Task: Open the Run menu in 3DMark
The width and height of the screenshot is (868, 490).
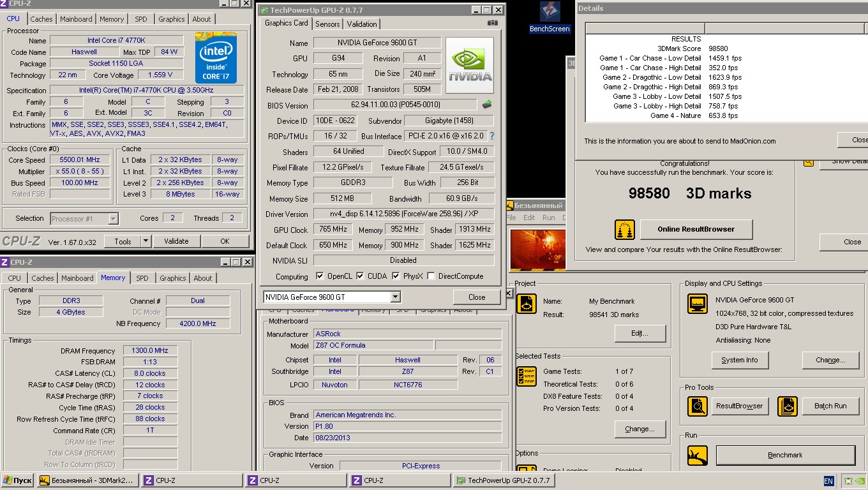Action: pyautogui.click(x=549, y=218)
